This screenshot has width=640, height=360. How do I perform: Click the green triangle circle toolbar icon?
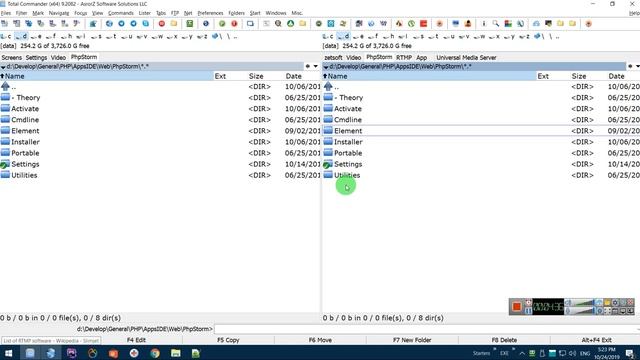tap(291, 24)
